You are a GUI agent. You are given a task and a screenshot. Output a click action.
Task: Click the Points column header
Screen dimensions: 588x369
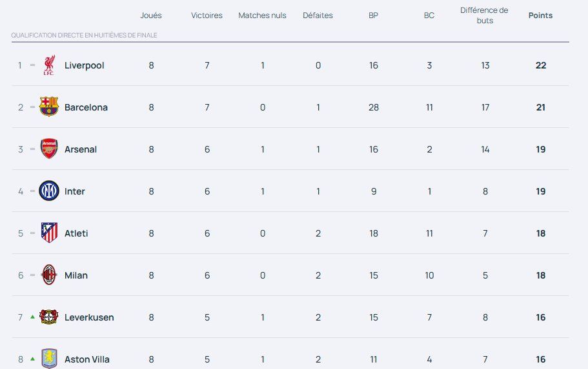(540, 16)
